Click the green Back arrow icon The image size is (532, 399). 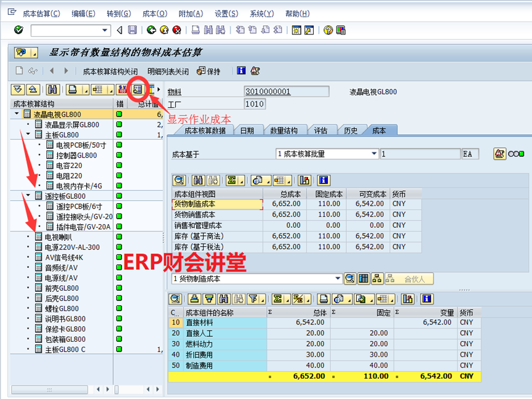[x=151, y=30]
